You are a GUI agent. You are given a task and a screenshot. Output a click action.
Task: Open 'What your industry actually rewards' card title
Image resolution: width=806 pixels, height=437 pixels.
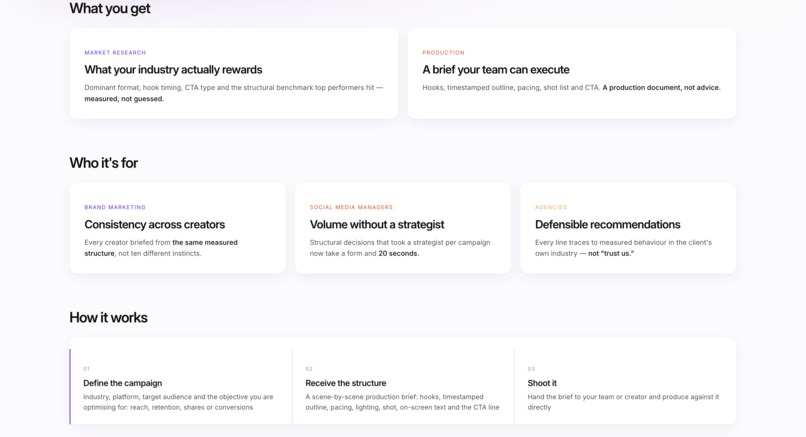[173, 69]
